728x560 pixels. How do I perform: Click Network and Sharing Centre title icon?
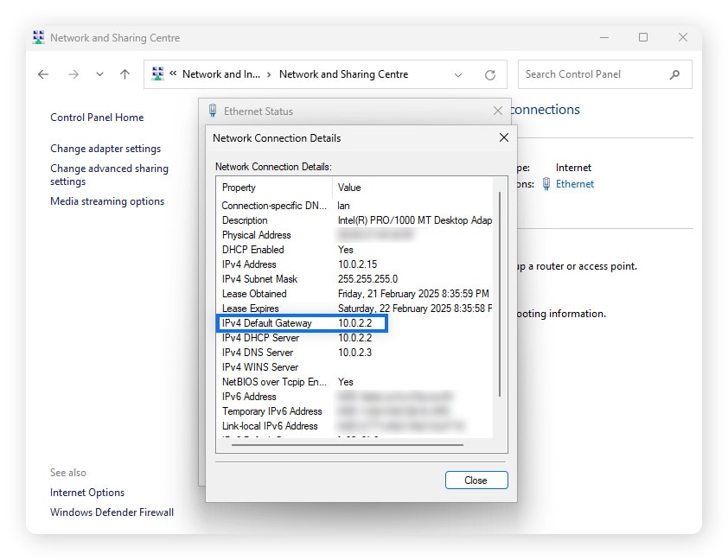point(39,37)
